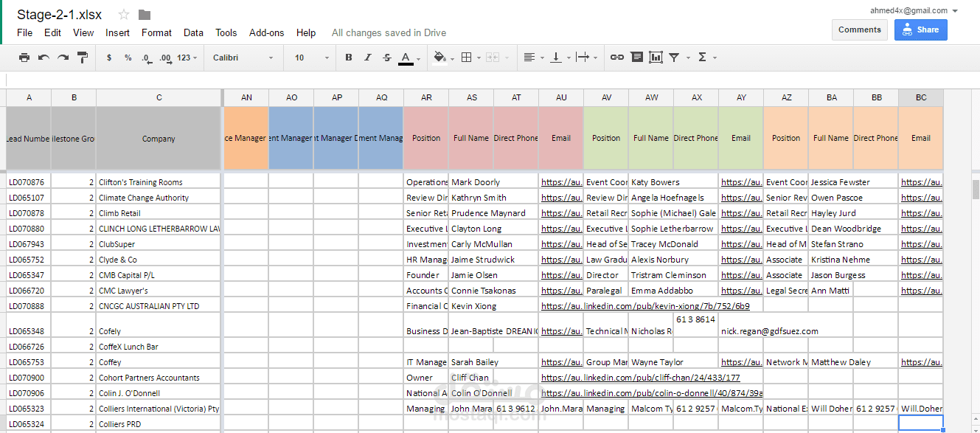
Task: Redo the last action
Action: 63,58
